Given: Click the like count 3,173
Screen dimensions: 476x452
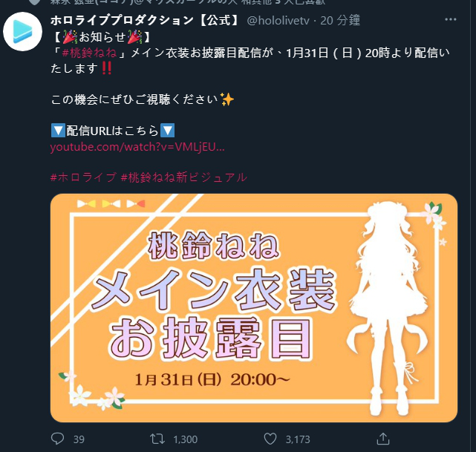Looking at the screenshot, I should 298,439.
